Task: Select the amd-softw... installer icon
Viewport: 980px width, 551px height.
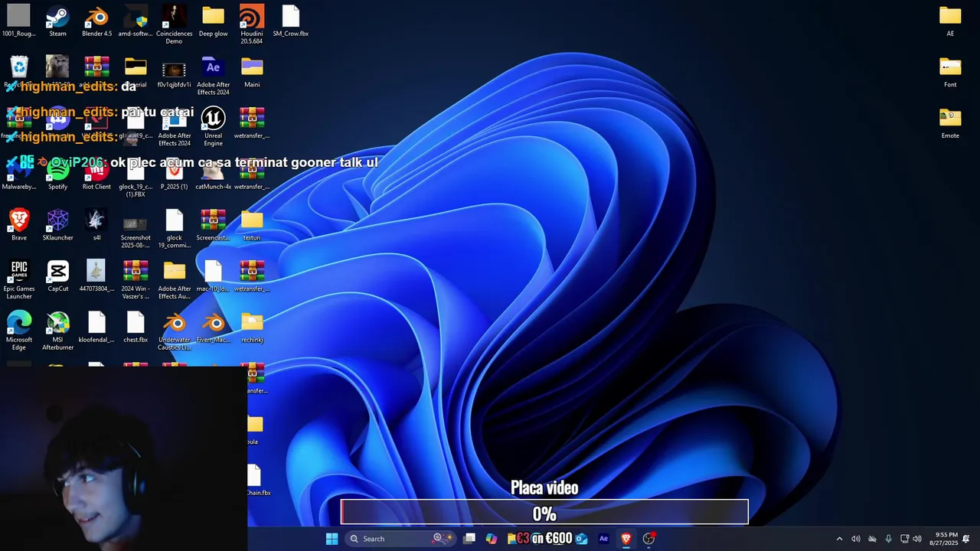Action: click(136, 21)
